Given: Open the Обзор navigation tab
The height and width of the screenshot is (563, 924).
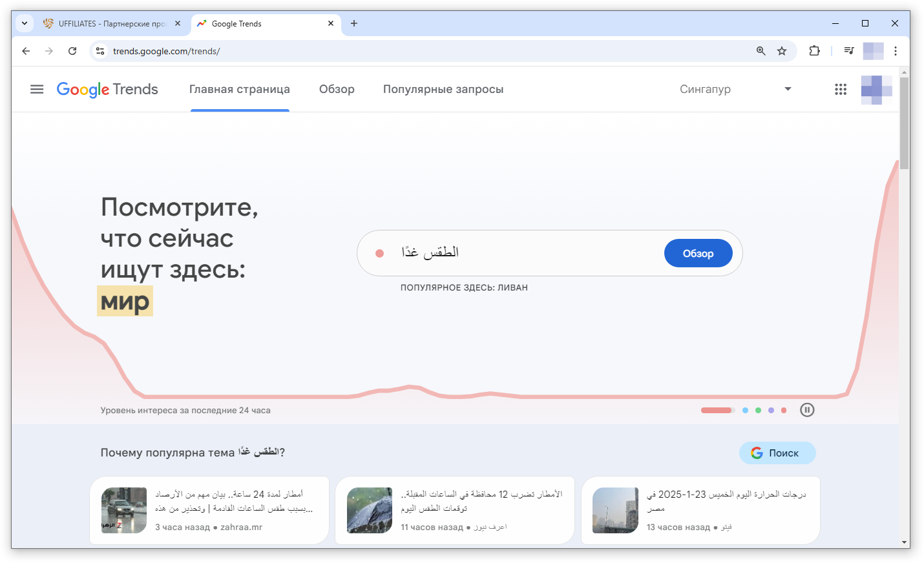Looking at the screenshot, I should [x=337, y=89].
